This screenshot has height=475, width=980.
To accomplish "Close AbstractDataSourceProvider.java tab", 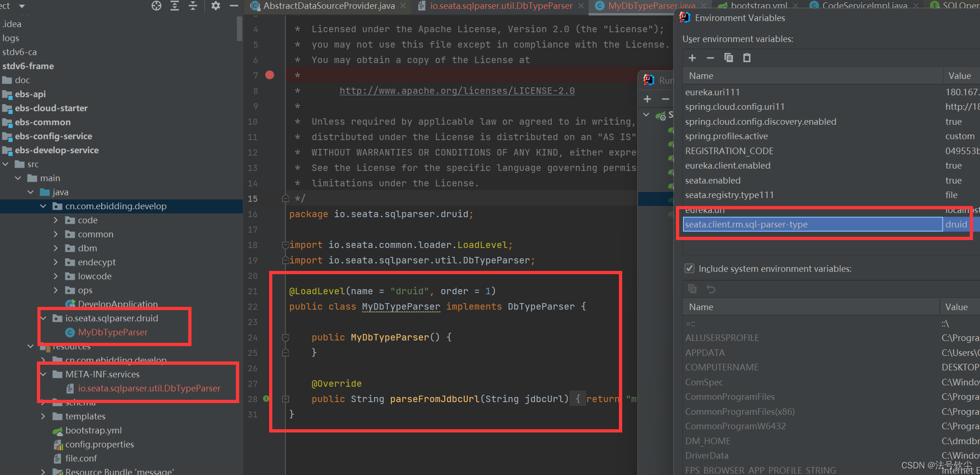I will (403, 6).
